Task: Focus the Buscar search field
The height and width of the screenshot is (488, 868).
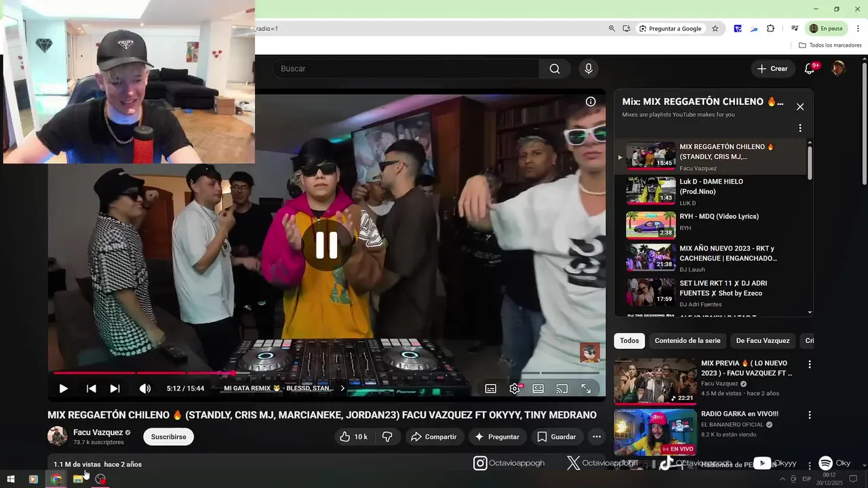Action: click(406, 68)
